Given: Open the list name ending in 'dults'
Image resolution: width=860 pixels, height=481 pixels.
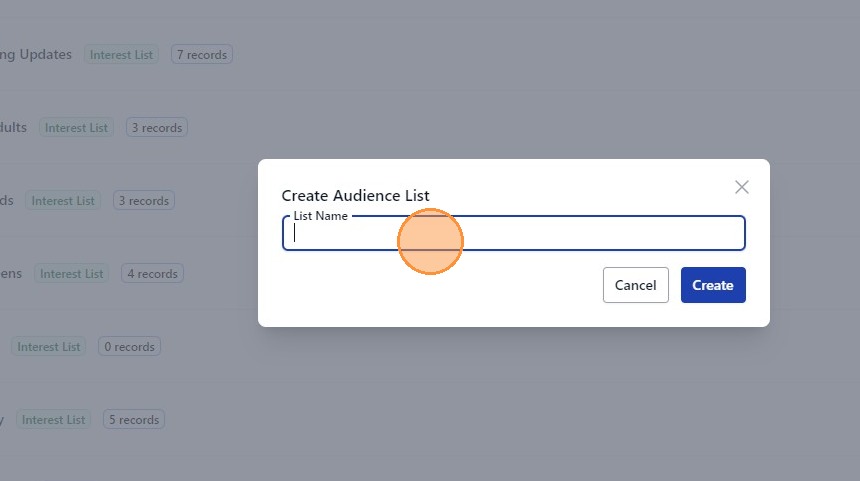Looking at the screenshot, I should pyautogui.click(x=13, y=127).
